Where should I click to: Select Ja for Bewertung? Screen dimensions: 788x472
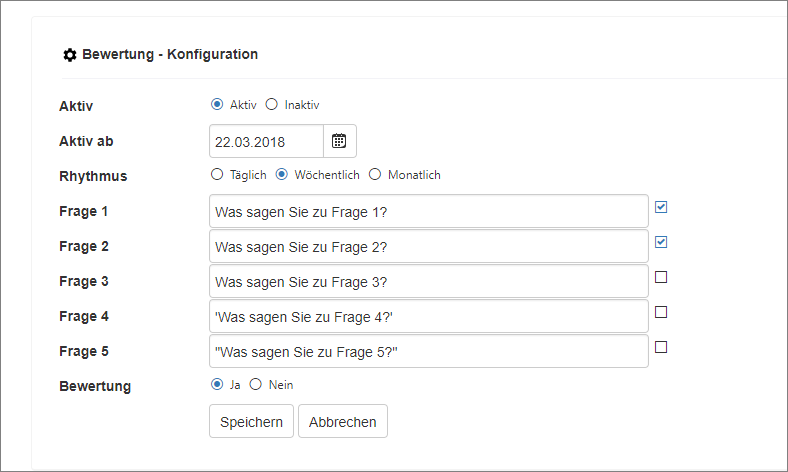click(217, 385)
